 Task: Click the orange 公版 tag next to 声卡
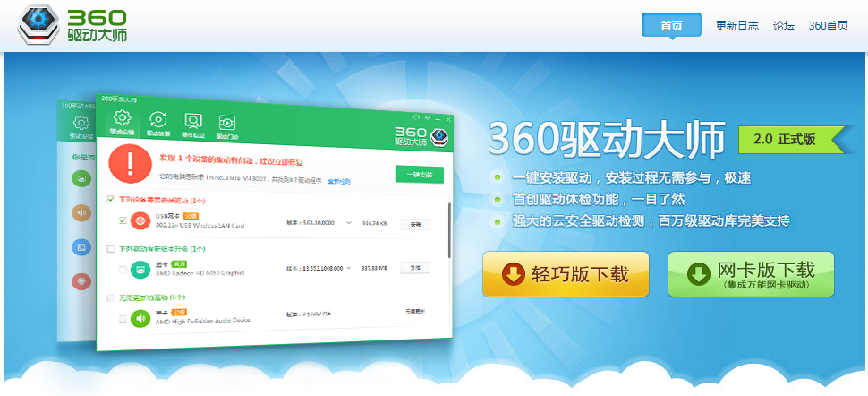coord(179,312)
